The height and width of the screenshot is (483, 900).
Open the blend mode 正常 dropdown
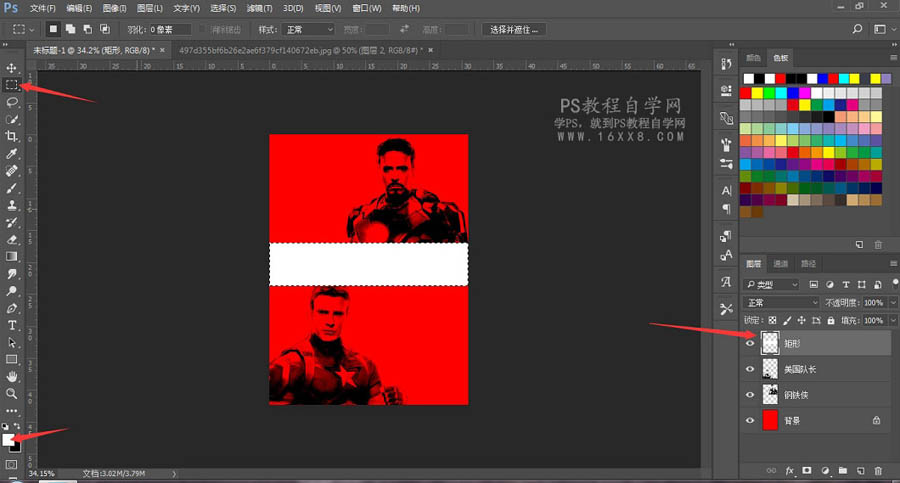point(782,303)
